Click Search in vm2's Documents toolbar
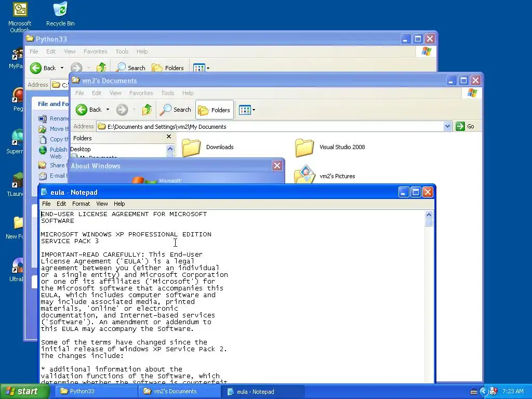This screenshot has width=532, height=399. (x=176, y=110)
